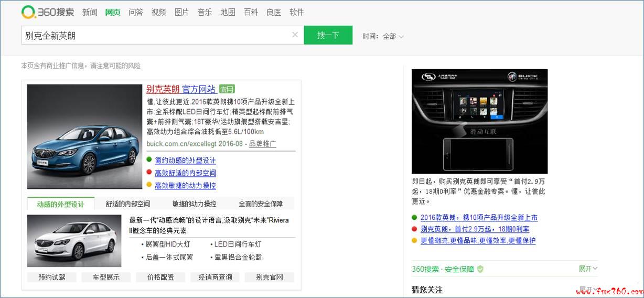Open the 别克英朗 官方网站 result title
Screen dimensions: 644x298
point(181,89)
